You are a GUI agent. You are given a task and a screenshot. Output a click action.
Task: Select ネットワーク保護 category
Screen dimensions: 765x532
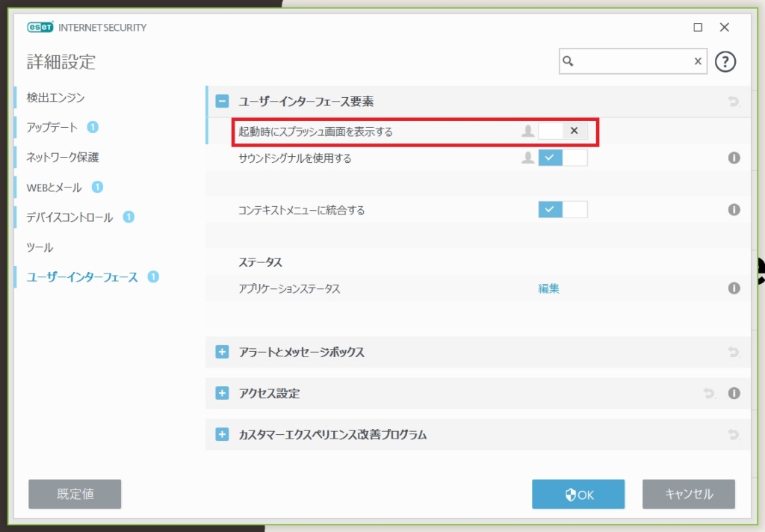click(x=63, y=157)
